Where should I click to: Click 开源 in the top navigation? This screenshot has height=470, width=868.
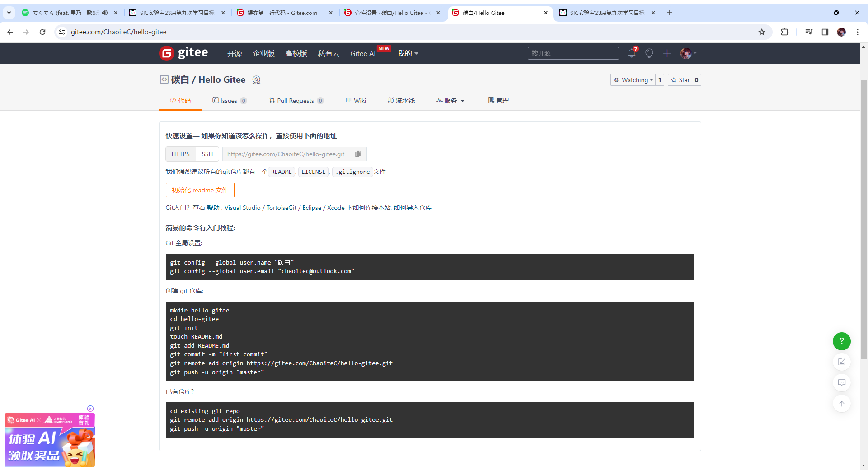point(235,54)
